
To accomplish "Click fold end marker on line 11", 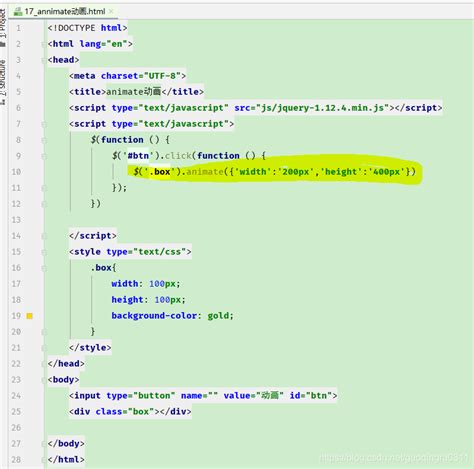I will click(44, 188).
